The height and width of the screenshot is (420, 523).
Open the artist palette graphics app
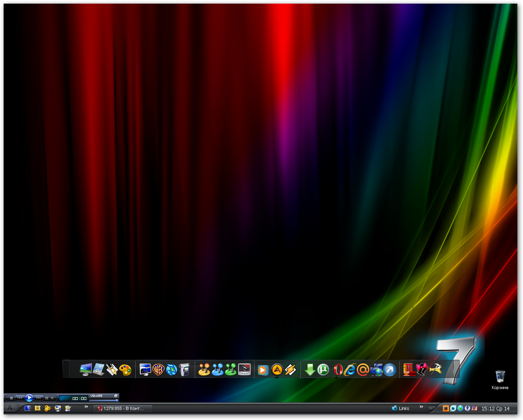pos(125,370)
